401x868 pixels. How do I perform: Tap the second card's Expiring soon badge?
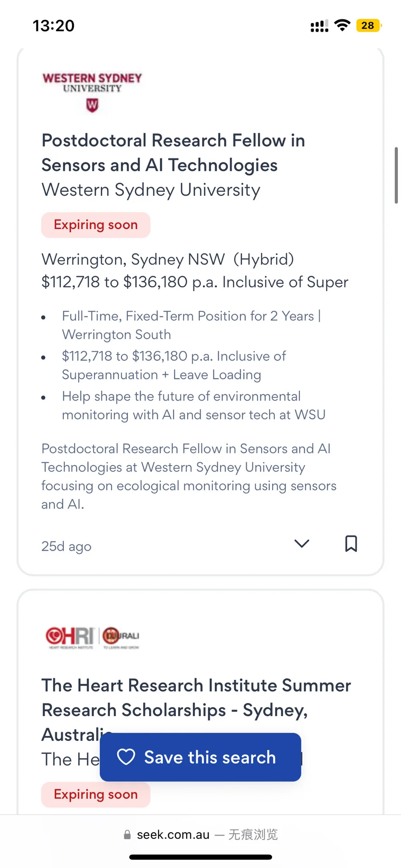[x=96, y=794]
